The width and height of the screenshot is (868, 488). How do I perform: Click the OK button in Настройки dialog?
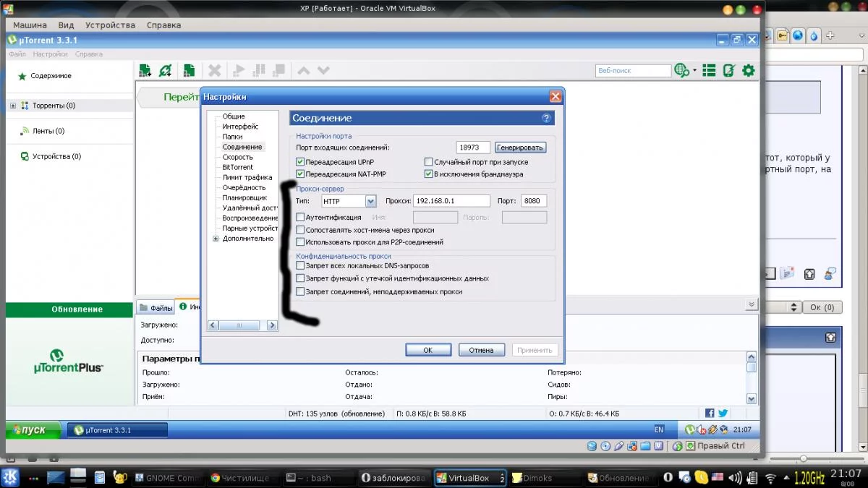click(x=427, y=350)
